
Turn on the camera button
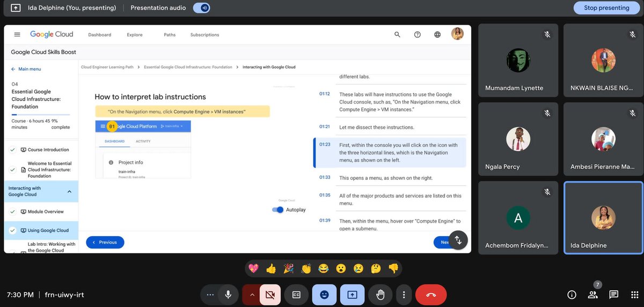270,295
